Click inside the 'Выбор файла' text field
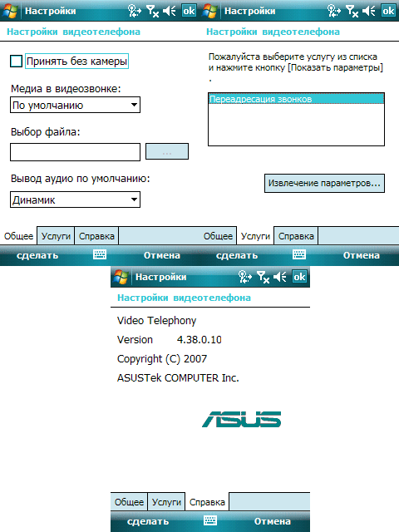Image resolution: width=399 pixels, height=532 pixels. 75,152
